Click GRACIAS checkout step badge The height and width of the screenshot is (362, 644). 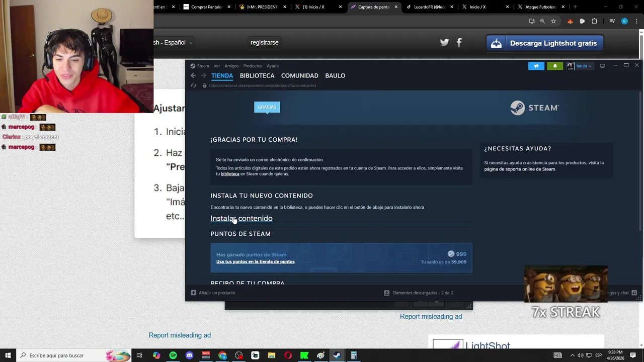pyautogui.click(x=267, y=107)
